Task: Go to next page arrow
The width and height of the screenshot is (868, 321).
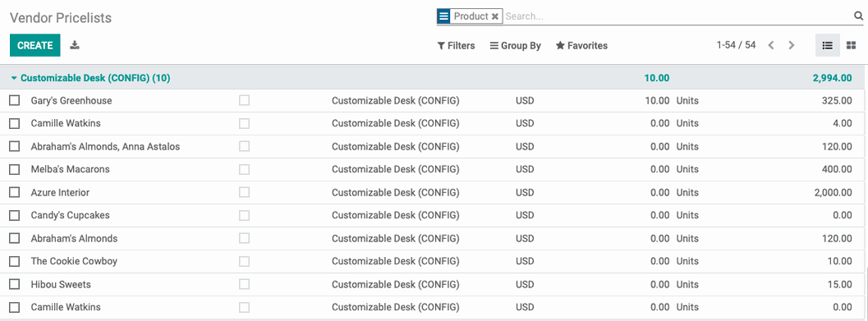Action: click(x=792, y=45)
